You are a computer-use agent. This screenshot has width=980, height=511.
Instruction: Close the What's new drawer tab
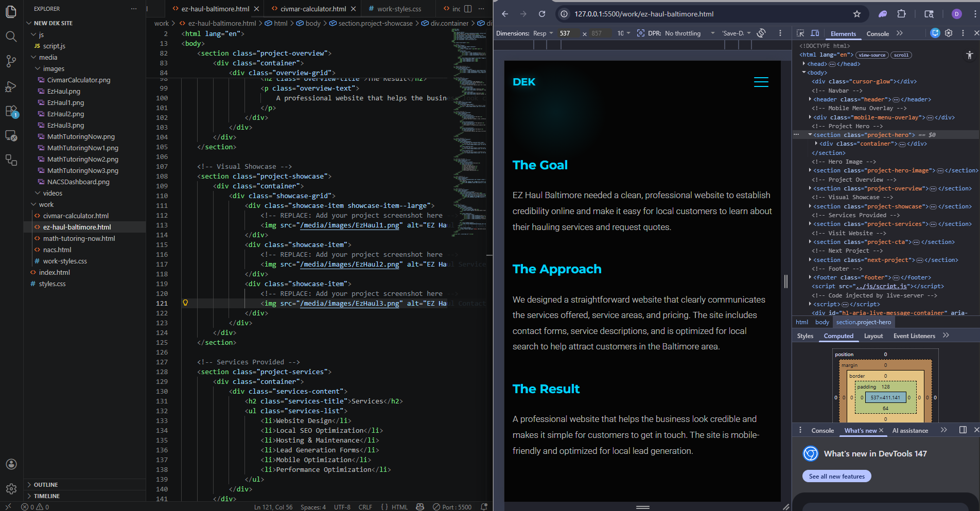[x=881, y=431]
